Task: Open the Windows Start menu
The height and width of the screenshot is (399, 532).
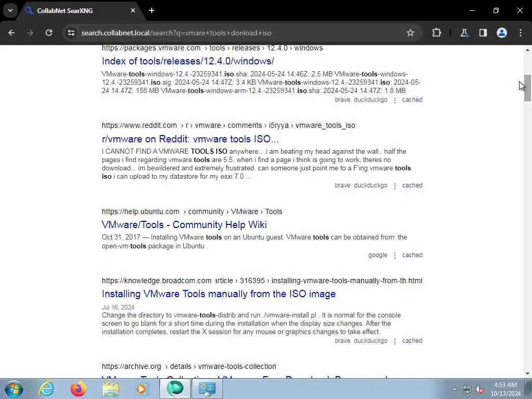Action: click(14, 389)
